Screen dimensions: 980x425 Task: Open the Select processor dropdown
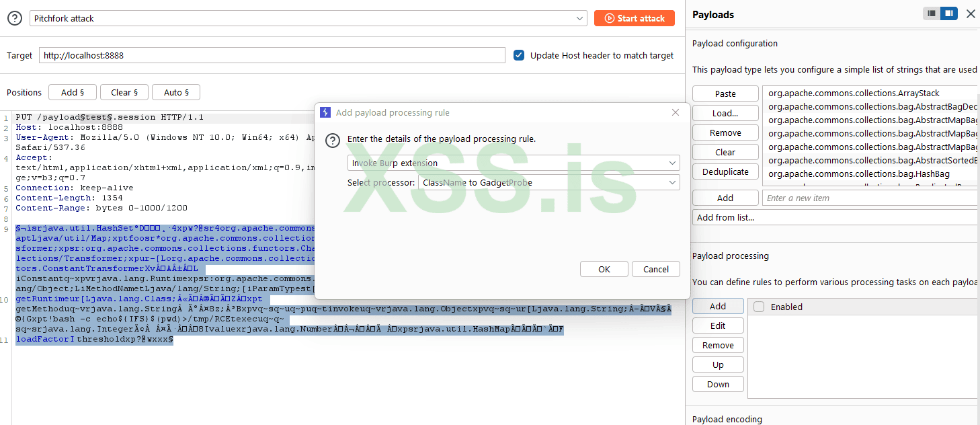pyautogui.click(x=549, y=182)
